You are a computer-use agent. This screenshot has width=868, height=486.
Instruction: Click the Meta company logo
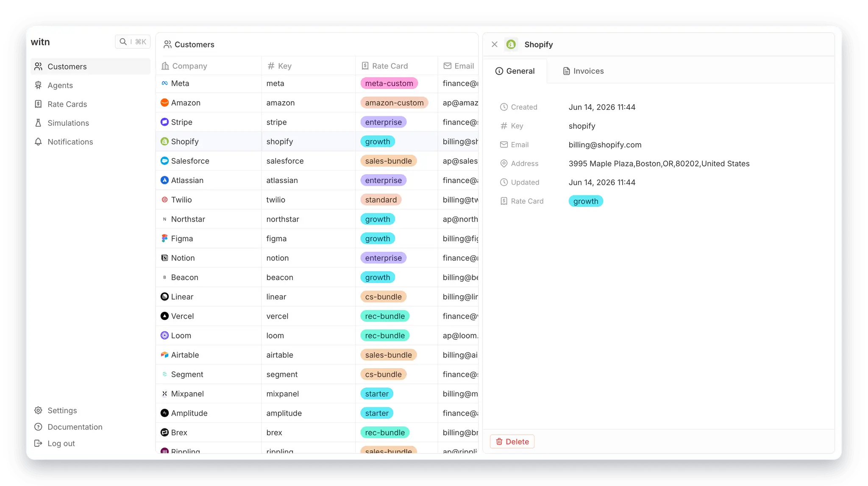[x=164, y=83]
